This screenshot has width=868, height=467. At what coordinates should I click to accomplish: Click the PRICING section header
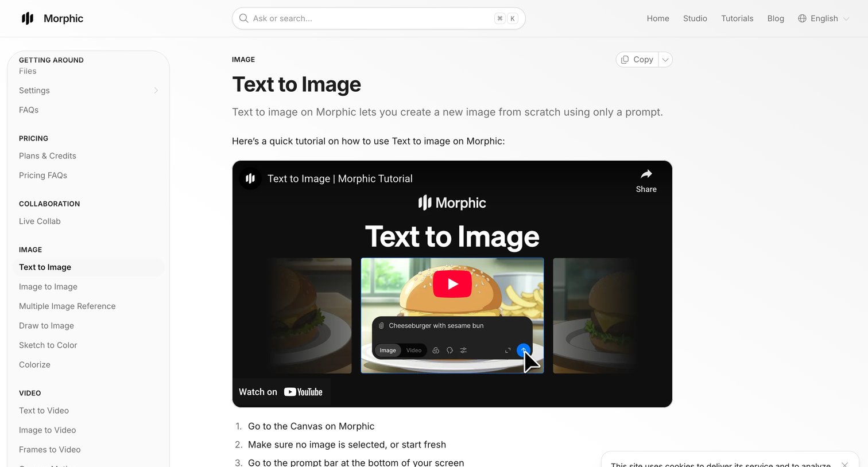point(33,138)
